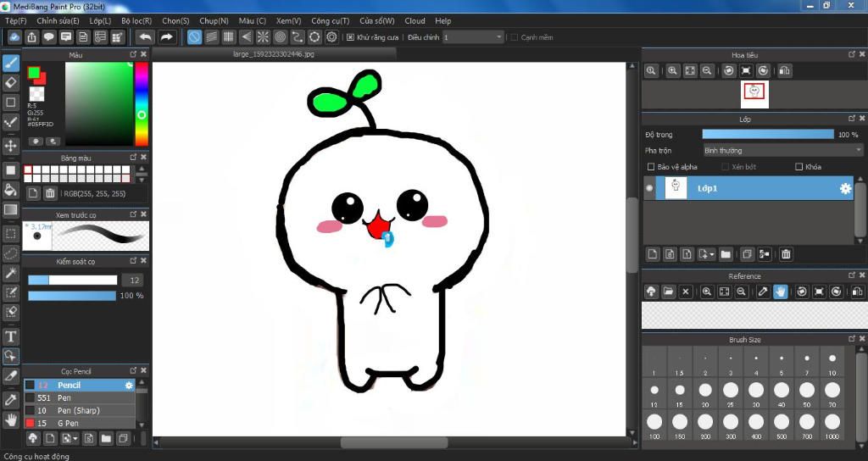Select the Hand tool in left toolbar
868x461 pixels.
click(10, 419)
